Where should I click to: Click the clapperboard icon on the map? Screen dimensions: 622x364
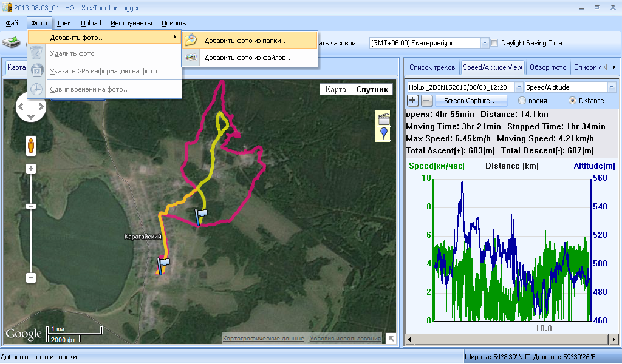[x=384, y=118]
